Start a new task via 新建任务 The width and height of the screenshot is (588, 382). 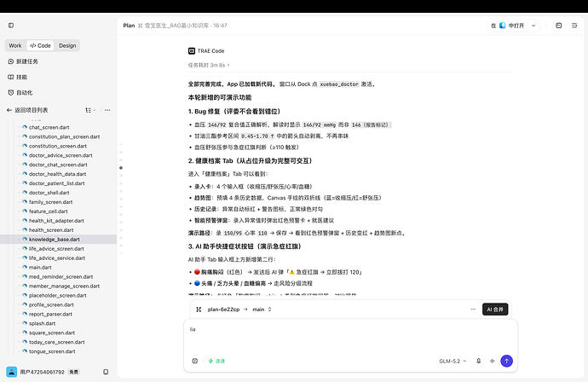click(23, 61)
